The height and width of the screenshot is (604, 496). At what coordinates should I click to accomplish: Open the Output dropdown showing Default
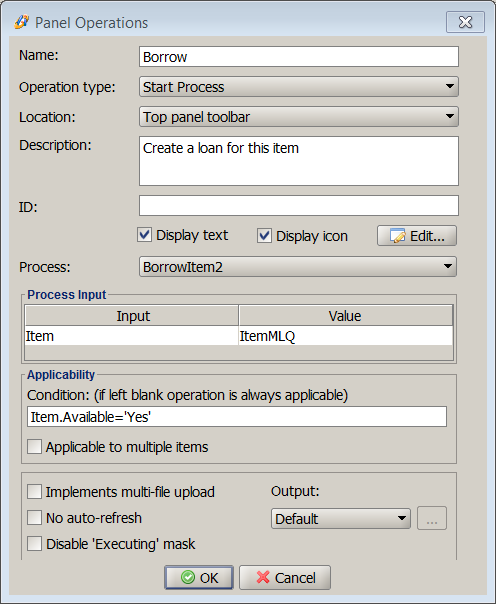click(x=341, y=518)
